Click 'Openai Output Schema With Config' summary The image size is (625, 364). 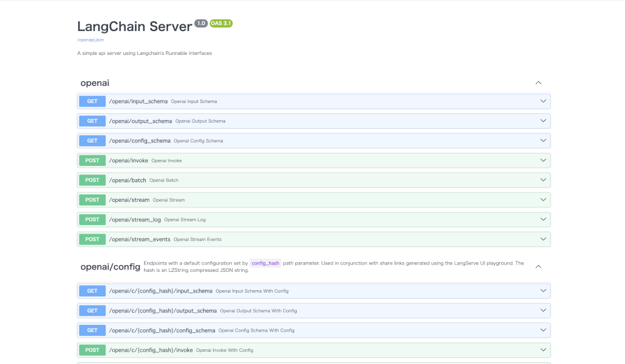point(259,310)
